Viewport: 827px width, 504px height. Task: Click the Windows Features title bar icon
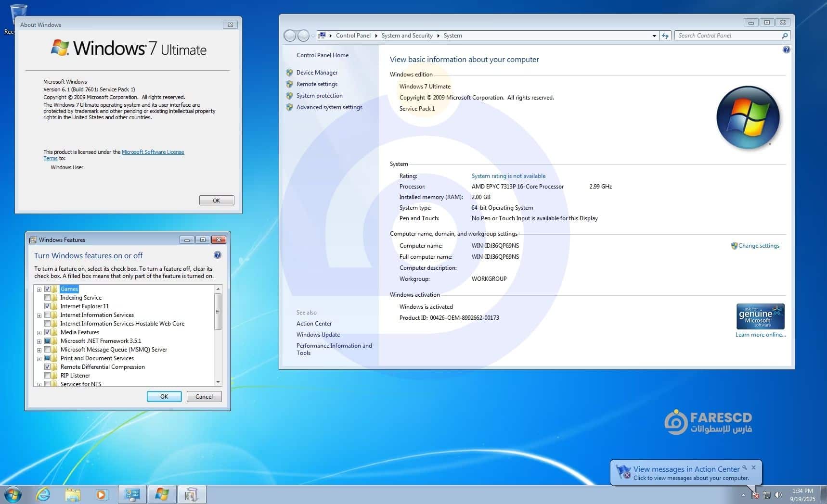pyautogui.click(x=33, y=240)
